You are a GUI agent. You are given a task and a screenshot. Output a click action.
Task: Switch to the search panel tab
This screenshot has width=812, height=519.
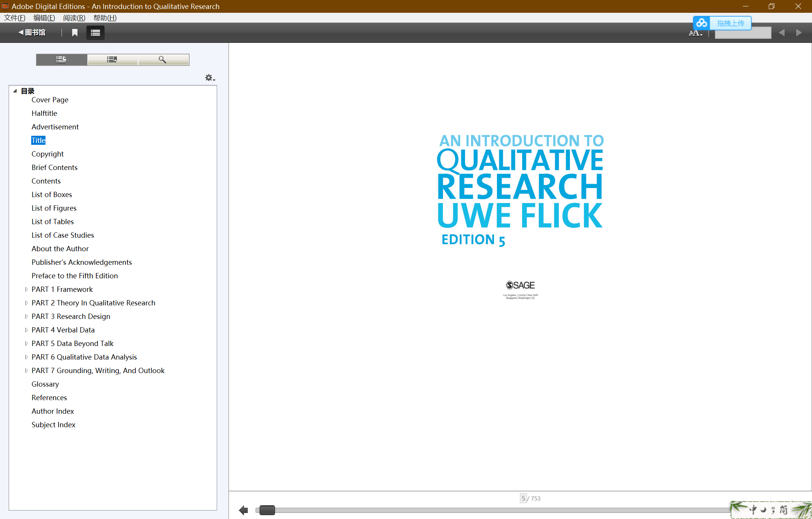(x=163, y=59)
